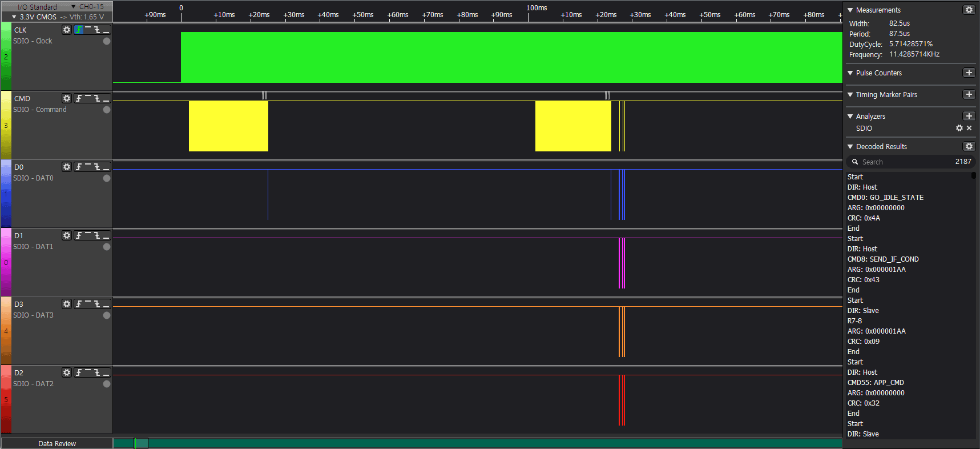Open Decoded Results settings gear
Viewport: 980px width, 449px height.
[969, 146]
